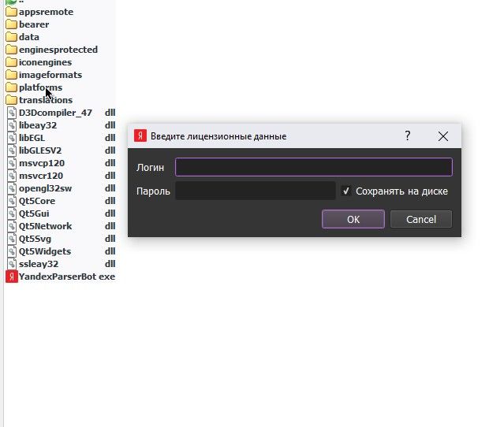Viewport: 504px width, 427px height.
Task: Toggle the Сохранять на диске checkbox
Action: [345, 191]
